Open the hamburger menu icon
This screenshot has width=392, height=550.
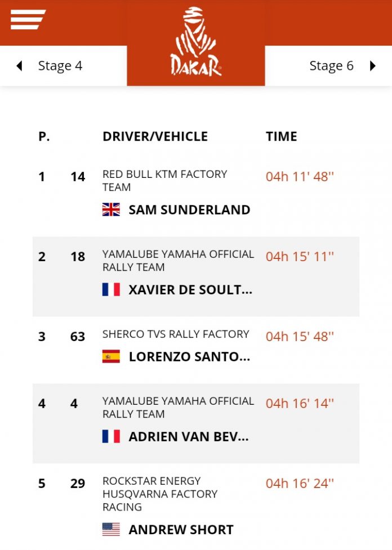click(x=28, y=20)
